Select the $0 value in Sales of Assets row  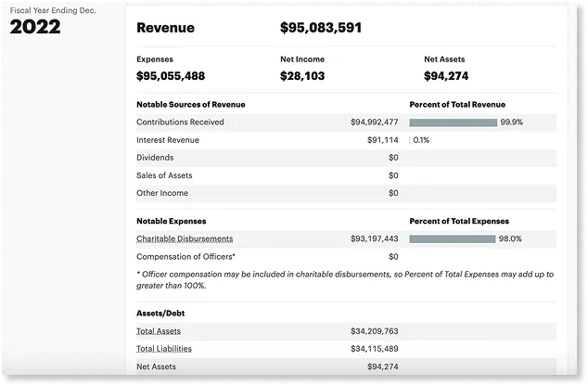point(393,175)
